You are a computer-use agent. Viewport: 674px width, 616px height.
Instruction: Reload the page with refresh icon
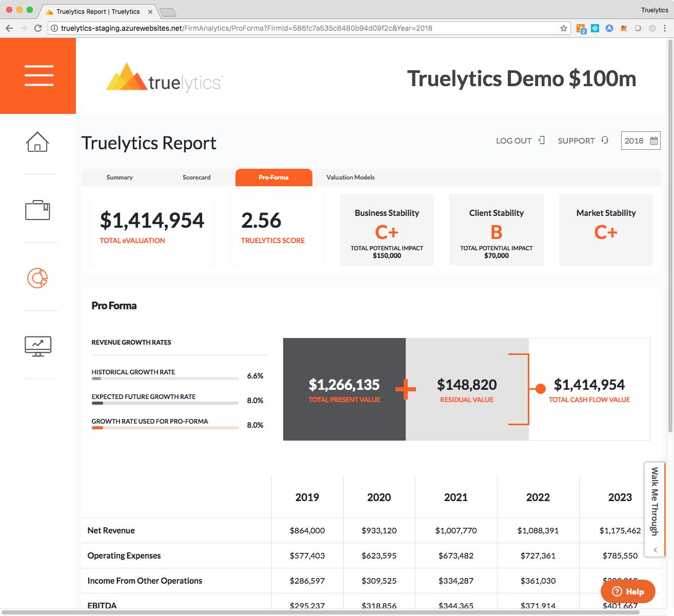click(x=38, y=28)
